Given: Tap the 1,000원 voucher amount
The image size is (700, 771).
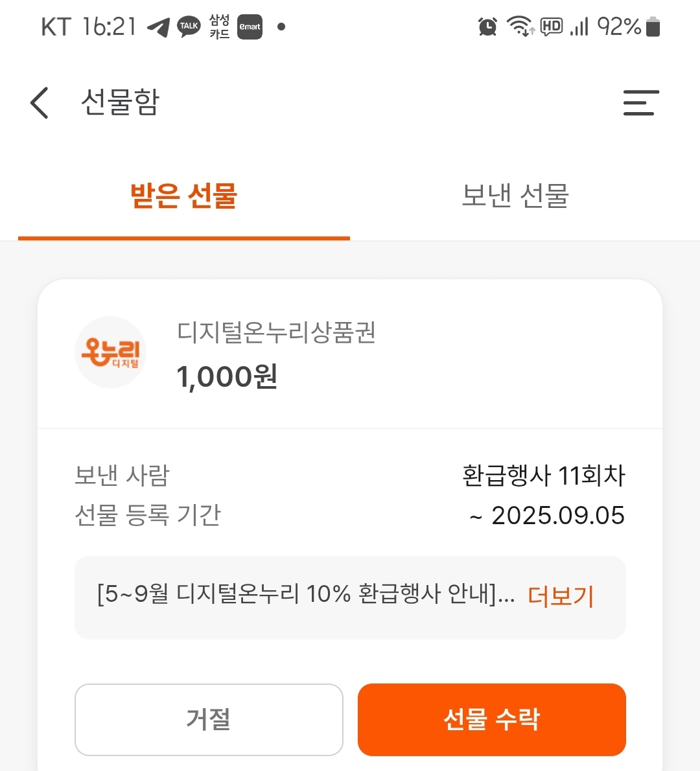Looking at the screenshot, I should point(227,376).
